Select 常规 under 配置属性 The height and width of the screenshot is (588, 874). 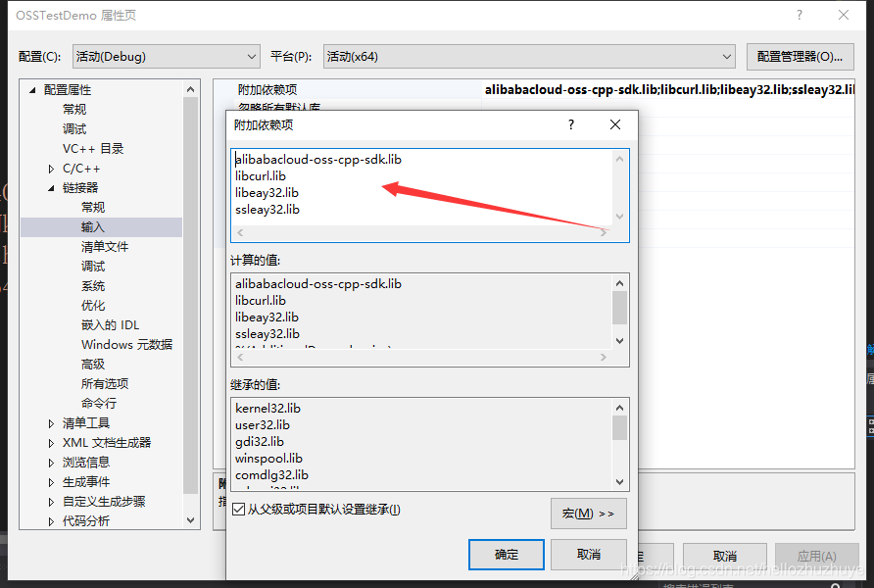74,109
